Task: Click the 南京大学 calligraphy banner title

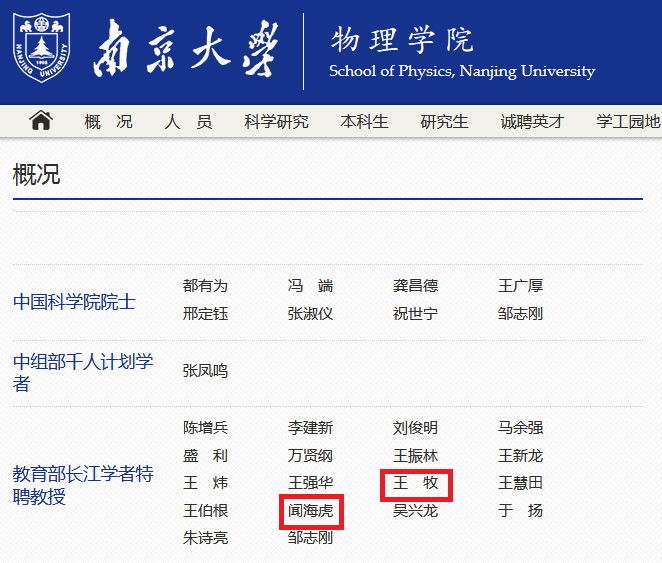Action: [186, 49]
